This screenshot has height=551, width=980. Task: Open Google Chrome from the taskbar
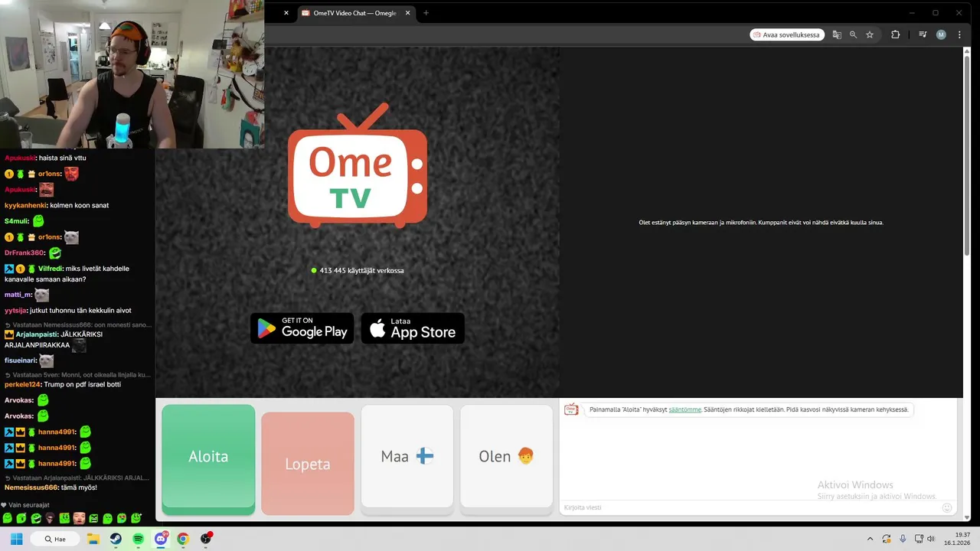[x=183, y=539]
